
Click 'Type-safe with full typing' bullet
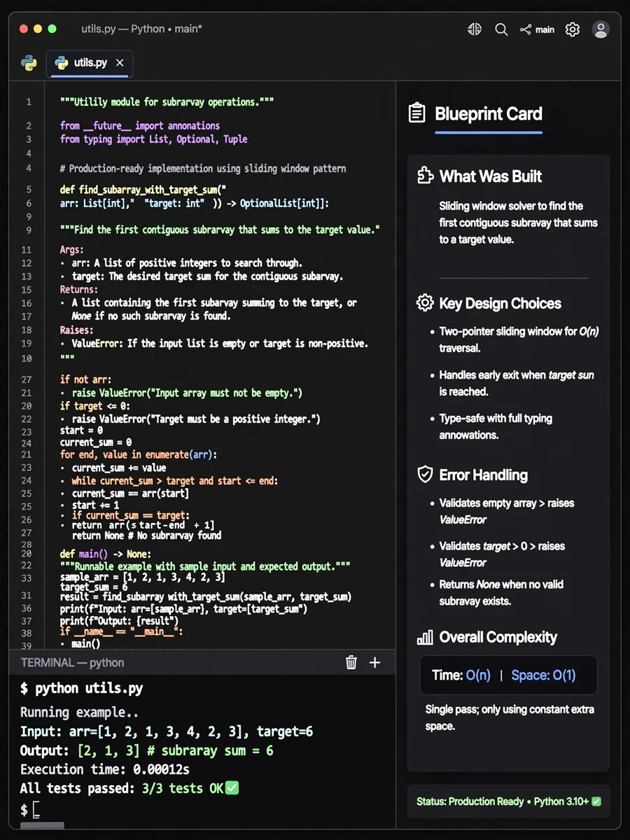tap(494, 426)
